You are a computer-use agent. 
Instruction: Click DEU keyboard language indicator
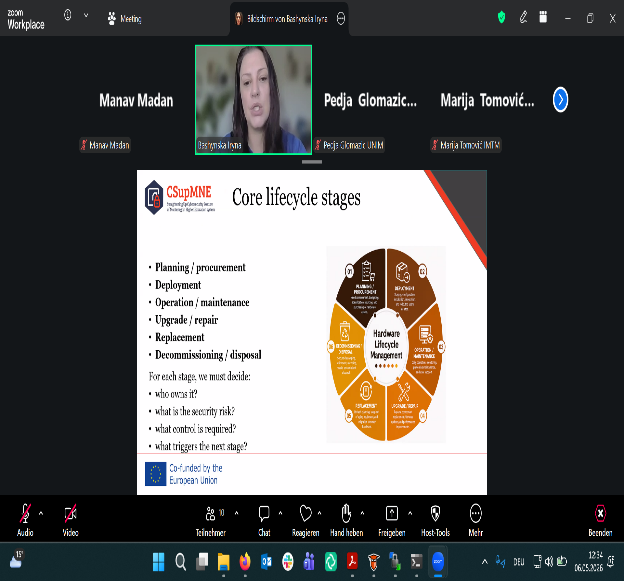pos(519,562)
